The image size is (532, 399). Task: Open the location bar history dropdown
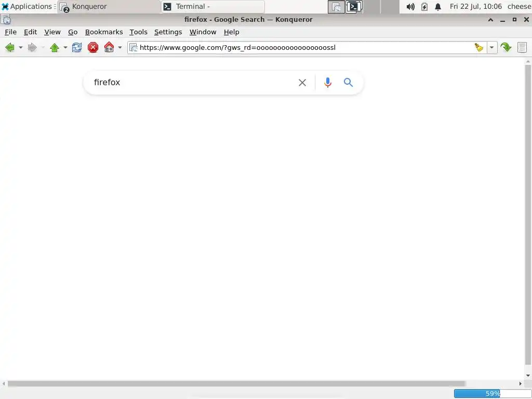point(491,47)
